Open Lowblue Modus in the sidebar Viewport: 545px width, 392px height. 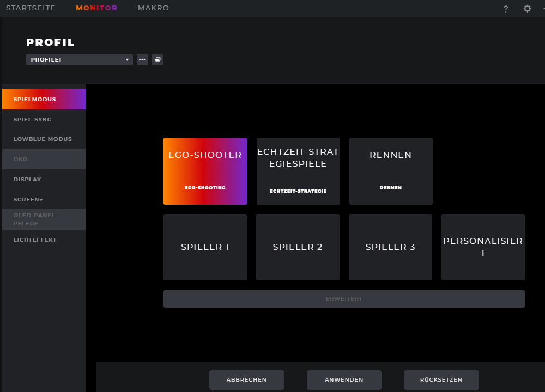click(x=43, y=139)
